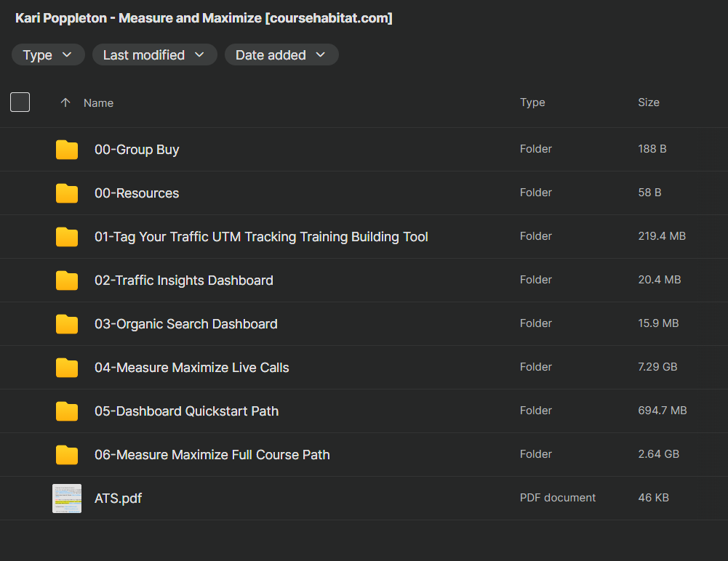The height and width of the screenshot is (561, 728).
Task: Select the 04-Measure Maximize Live Calls name
Action: 192,368
